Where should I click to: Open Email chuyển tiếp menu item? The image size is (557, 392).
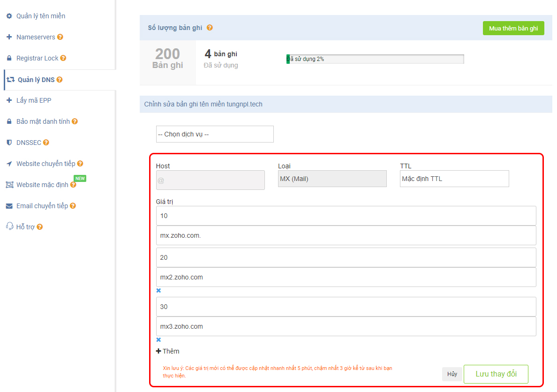pyautogui.click(x=42, y=206)
